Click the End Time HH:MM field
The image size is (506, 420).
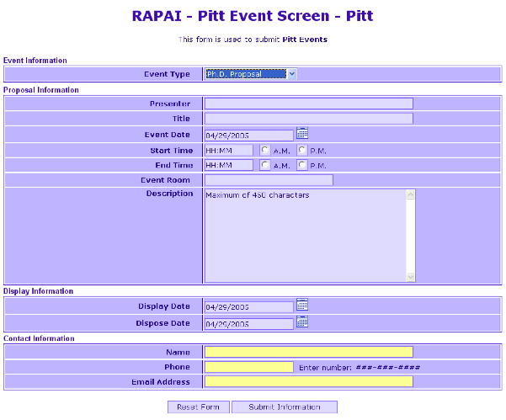tap(228, 166)
